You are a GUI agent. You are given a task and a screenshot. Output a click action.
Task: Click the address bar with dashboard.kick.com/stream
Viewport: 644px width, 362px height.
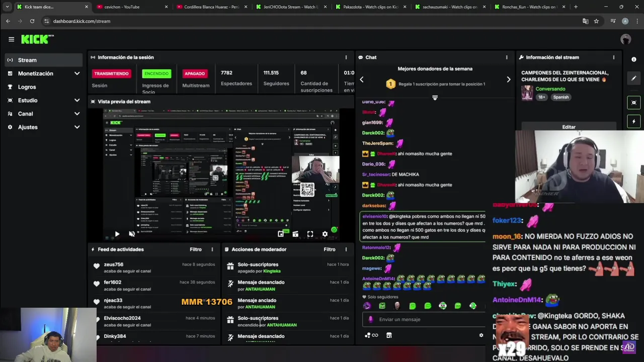tap(312, 21)
